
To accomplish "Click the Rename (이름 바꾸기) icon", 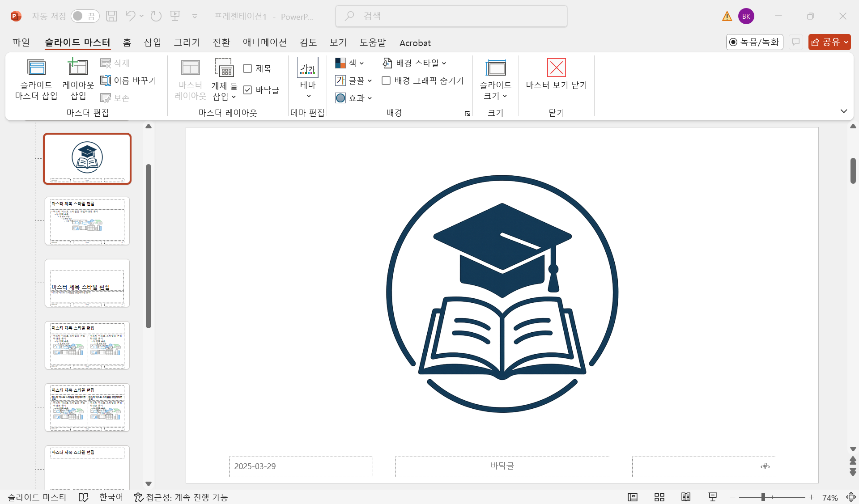I will click(x=106, y=80).
